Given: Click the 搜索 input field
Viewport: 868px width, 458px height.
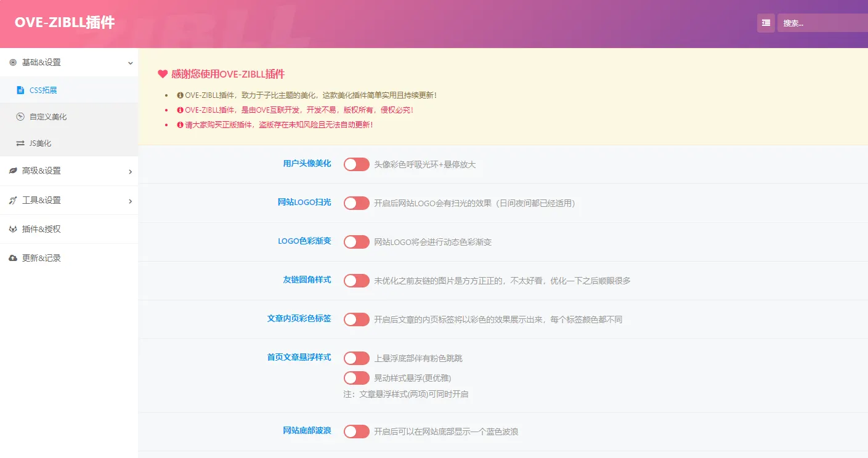Looking at the screenshot, I should pos(822,23).
